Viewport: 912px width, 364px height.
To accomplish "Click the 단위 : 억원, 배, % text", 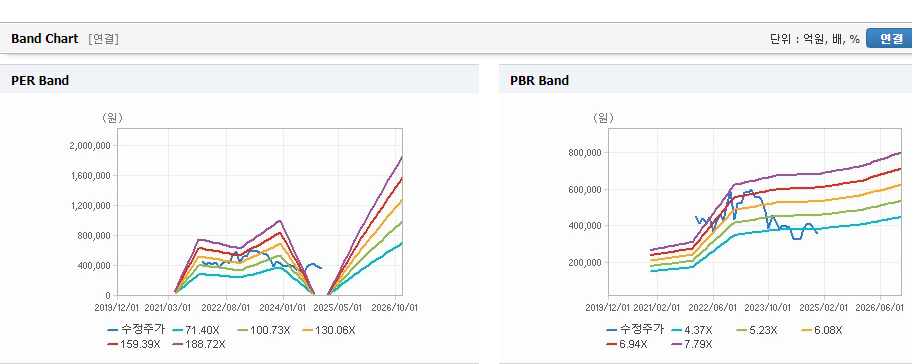I will [814, 39].
